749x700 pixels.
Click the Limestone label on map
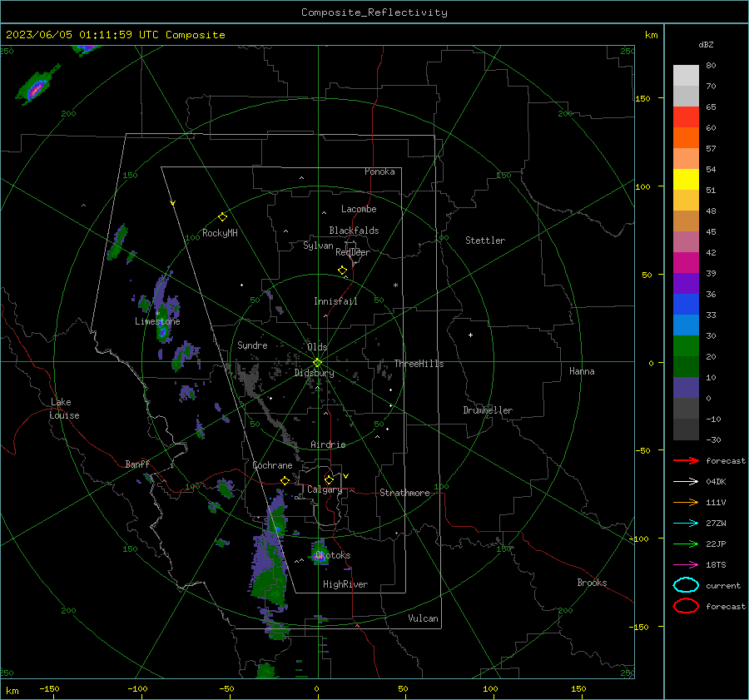pyautogui.click(x=157, y=321)
